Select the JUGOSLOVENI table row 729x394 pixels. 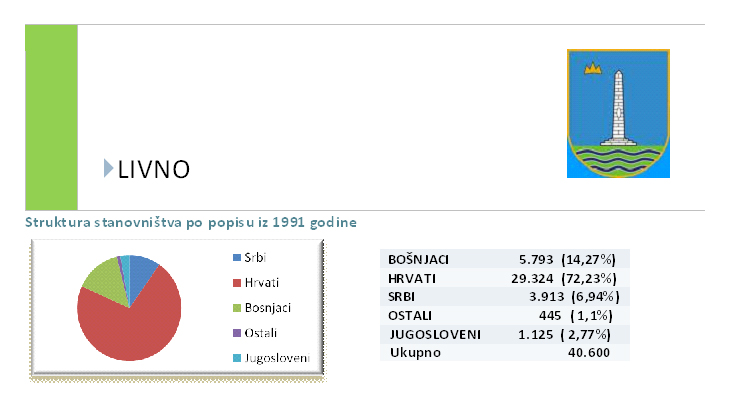point(505,334)
